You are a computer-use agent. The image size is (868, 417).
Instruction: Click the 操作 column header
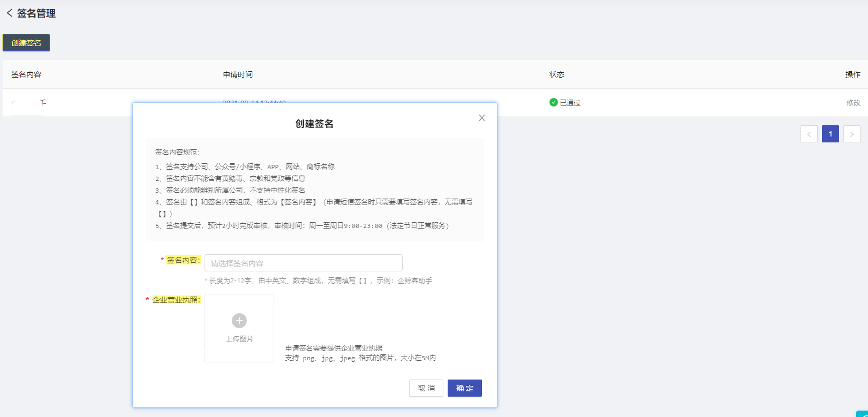click(853, 74)
